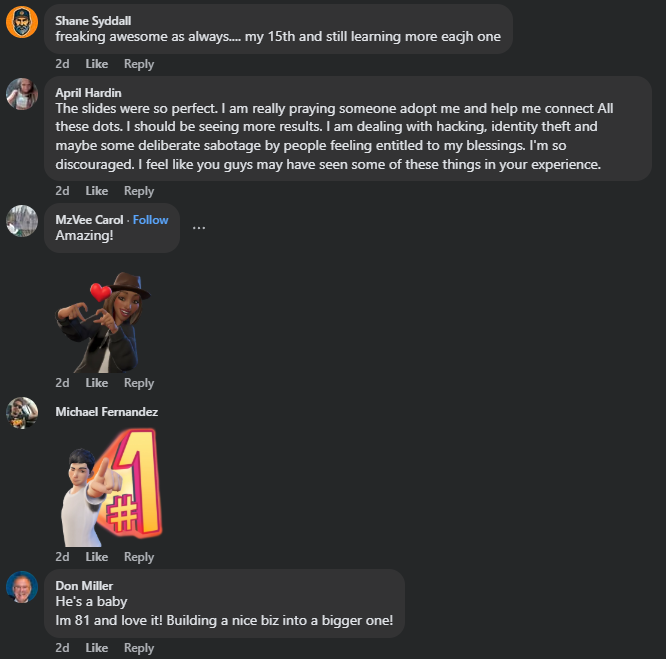
Task: Reply to Don Miller's comment
Action: click(x=139, y=648)
